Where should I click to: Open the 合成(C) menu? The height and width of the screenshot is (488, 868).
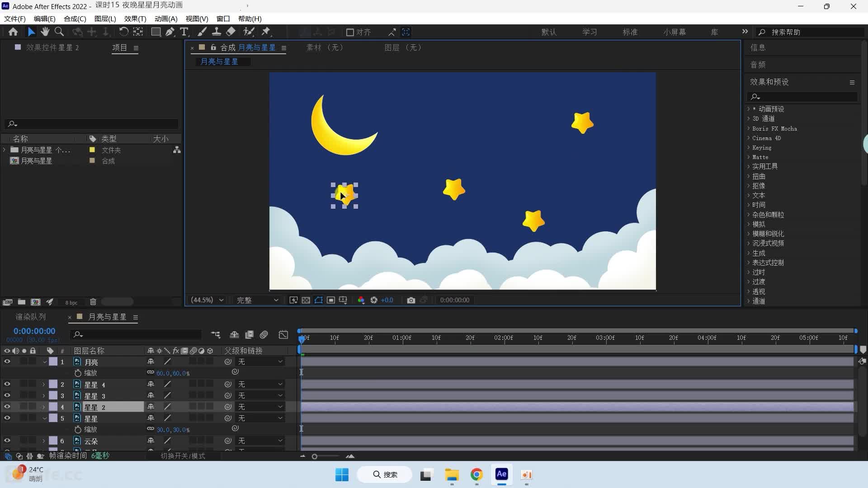click(75, 19)
